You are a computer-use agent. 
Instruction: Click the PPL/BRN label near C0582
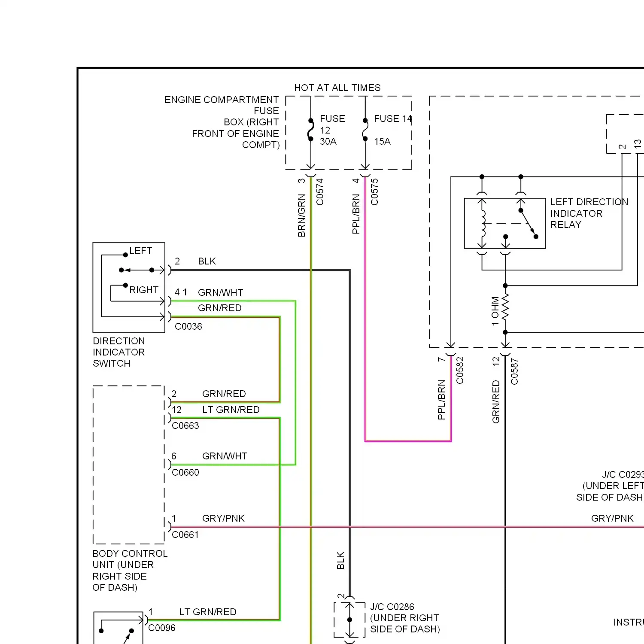pos(441,400)
